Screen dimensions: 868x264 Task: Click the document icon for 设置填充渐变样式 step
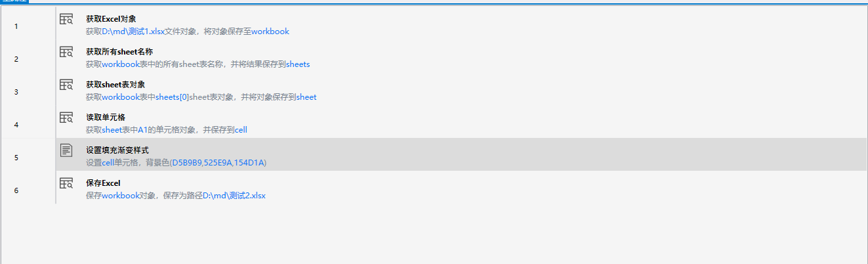coord(66,151)
